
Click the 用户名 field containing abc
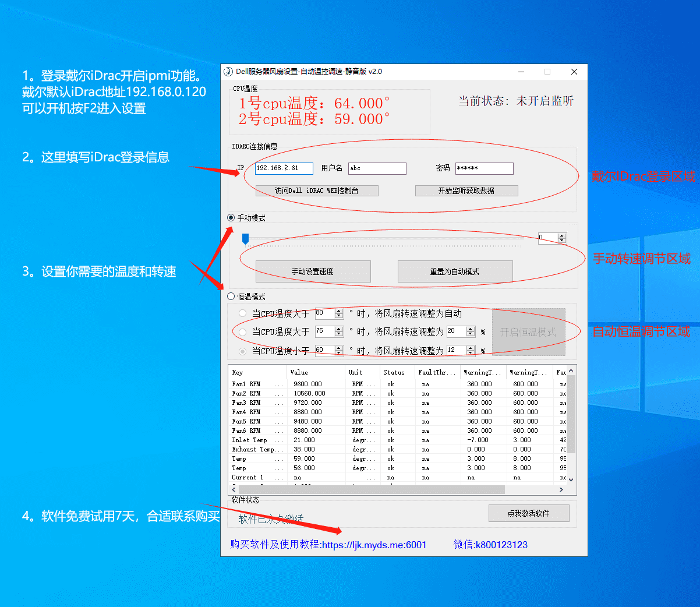377,168
